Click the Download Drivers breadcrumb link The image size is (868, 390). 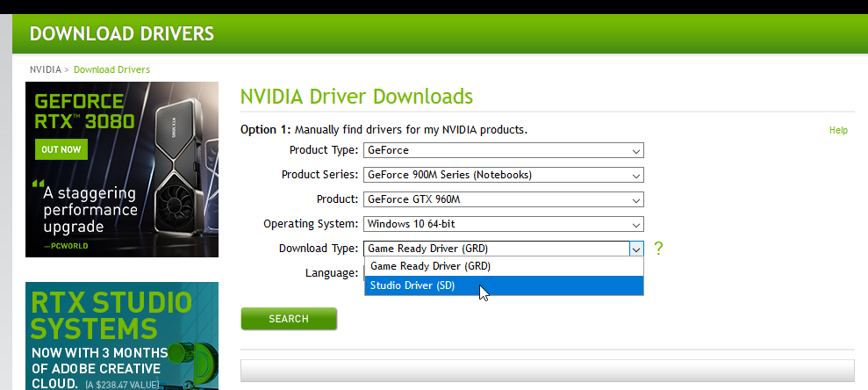tap(111, 69)
